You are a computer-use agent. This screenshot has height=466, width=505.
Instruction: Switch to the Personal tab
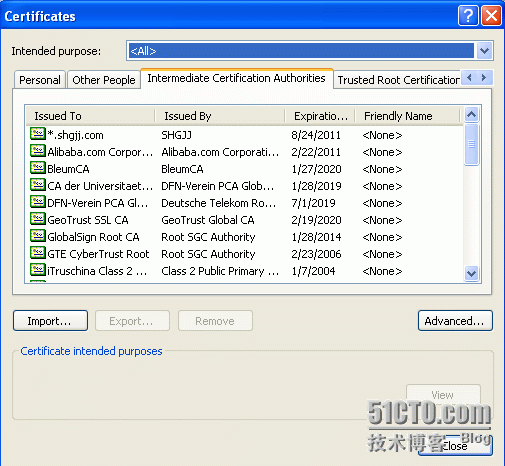click(40, 80)
